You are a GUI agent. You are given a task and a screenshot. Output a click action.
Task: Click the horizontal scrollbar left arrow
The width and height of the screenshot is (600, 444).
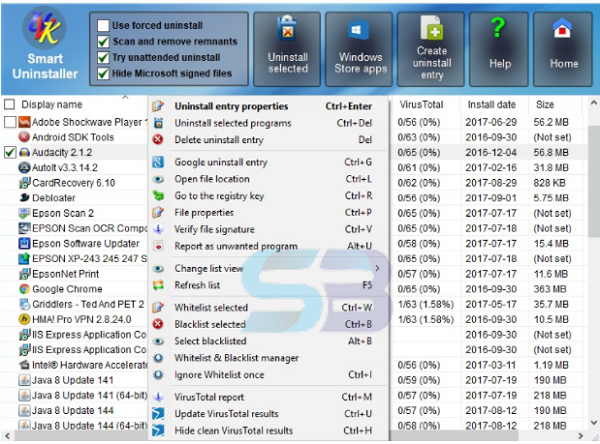point(7,436)
